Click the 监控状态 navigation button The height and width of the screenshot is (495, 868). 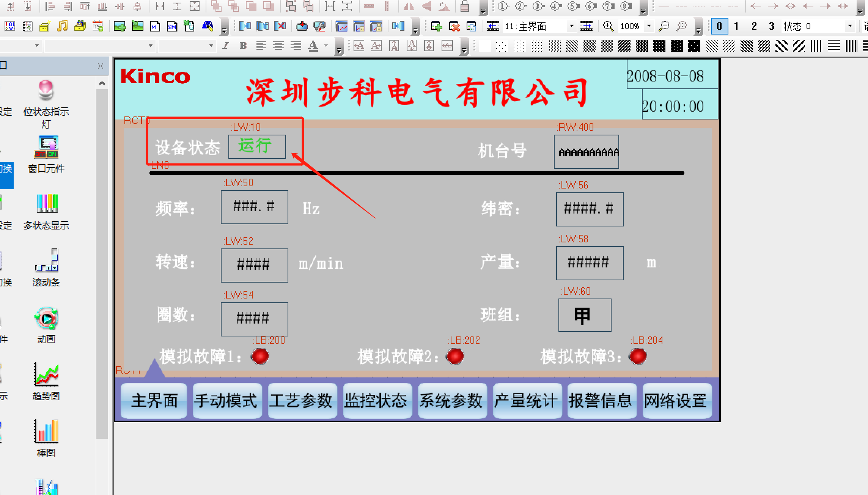(377, 401)
